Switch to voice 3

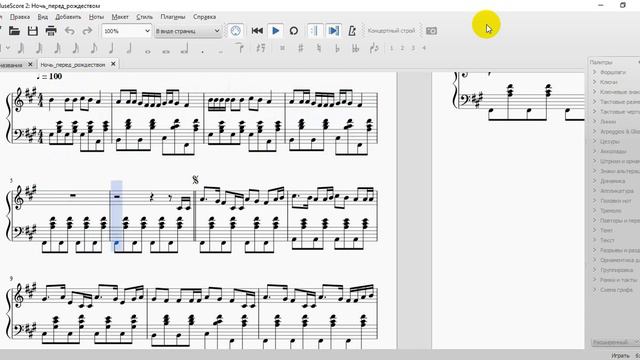[413, 48]
